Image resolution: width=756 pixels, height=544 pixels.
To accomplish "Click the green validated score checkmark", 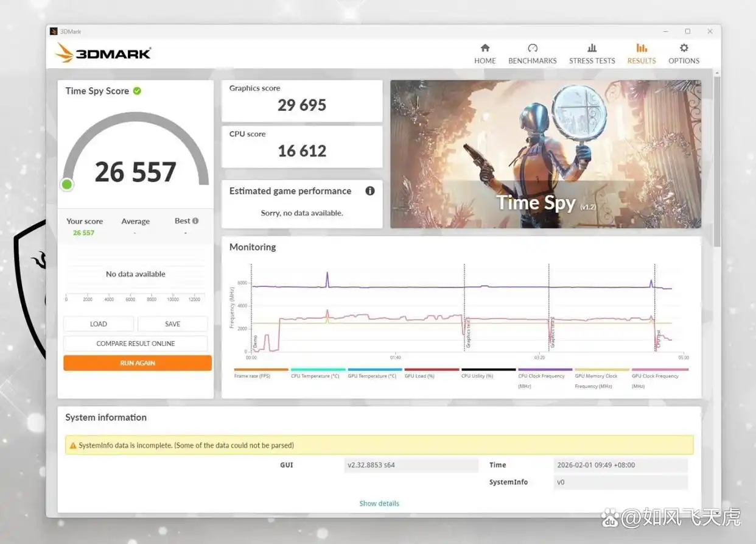I will 137,91.
